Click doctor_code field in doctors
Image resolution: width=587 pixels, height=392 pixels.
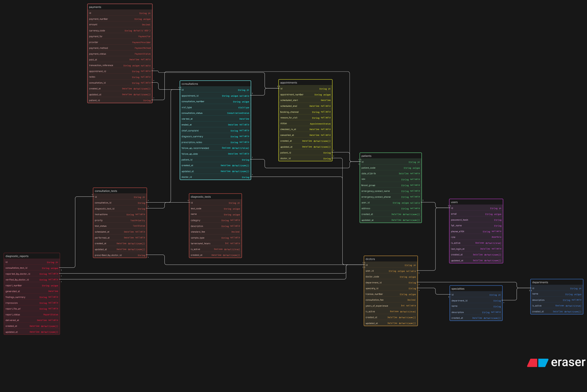391,277
